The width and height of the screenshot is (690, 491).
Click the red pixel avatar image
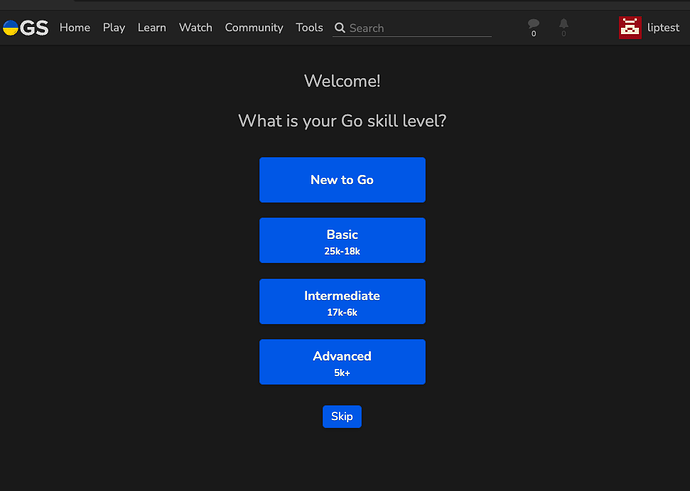[x=631, y=28]
